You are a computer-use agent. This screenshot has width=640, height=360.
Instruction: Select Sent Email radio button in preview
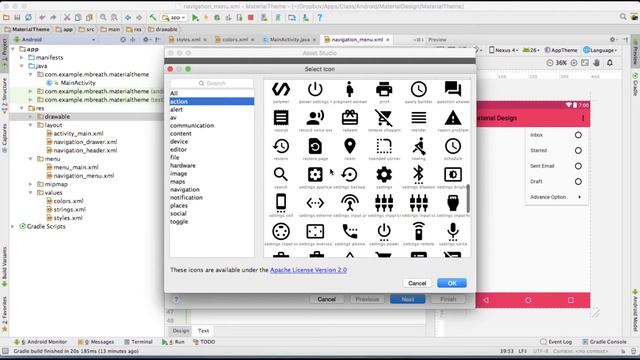(578, 166)
